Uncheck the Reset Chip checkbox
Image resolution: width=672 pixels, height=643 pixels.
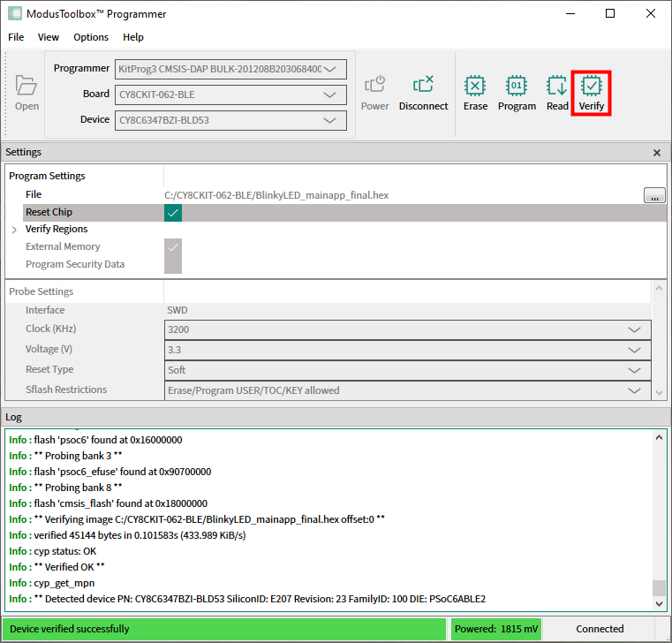click(x=173, y=213)
